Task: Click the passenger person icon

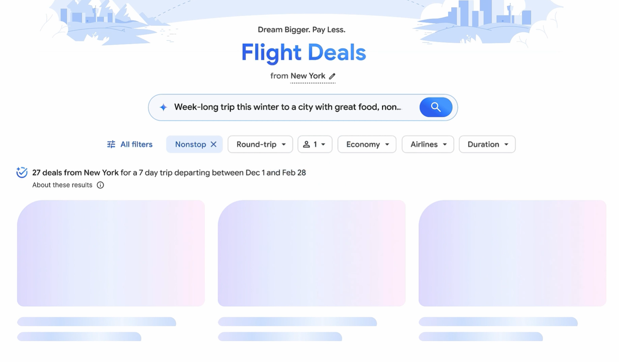Action: click(306, 144)
